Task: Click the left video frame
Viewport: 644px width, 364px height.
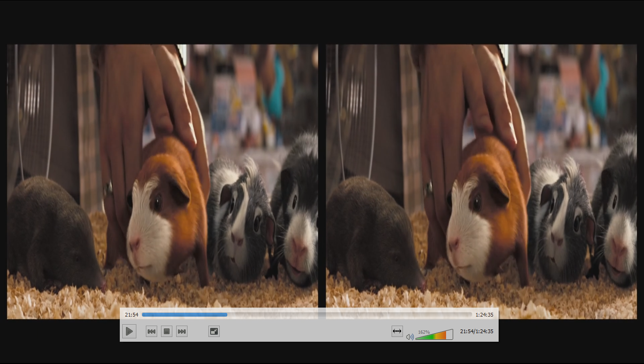Action: [162, 182]
